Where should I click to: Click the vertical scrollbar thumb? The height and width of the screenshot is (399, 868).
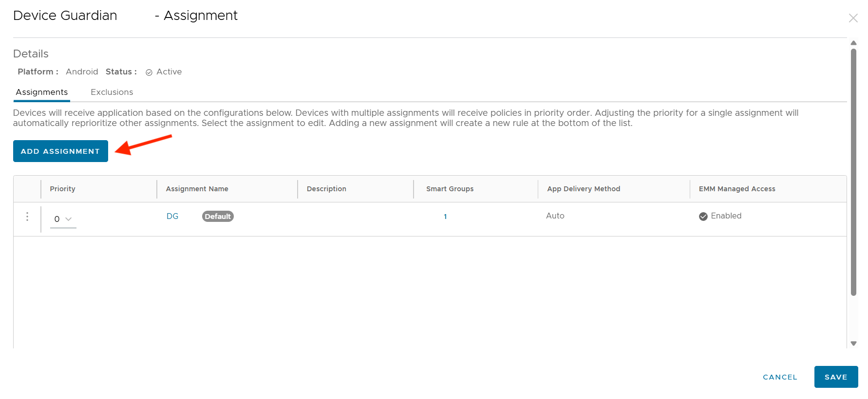tap(853, 170)
